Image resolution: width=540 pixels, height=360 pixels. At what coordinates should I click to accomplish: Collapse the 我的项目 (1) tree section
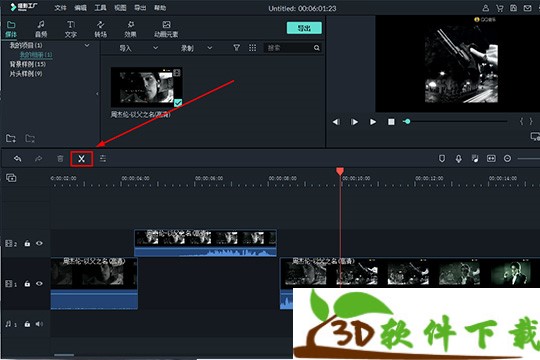point(87,45)
